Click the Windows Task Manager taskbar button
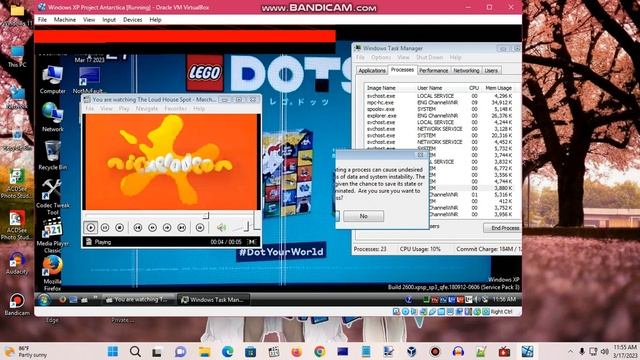This screenshot has width=640, height=360. coord(213,300)
